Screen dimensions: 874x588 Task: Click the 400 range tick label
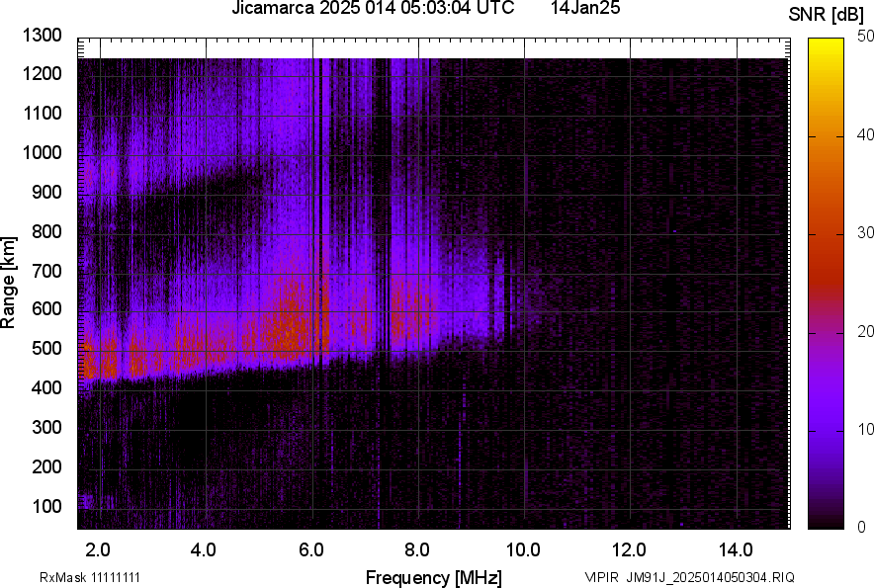click(x=46, y=387)
